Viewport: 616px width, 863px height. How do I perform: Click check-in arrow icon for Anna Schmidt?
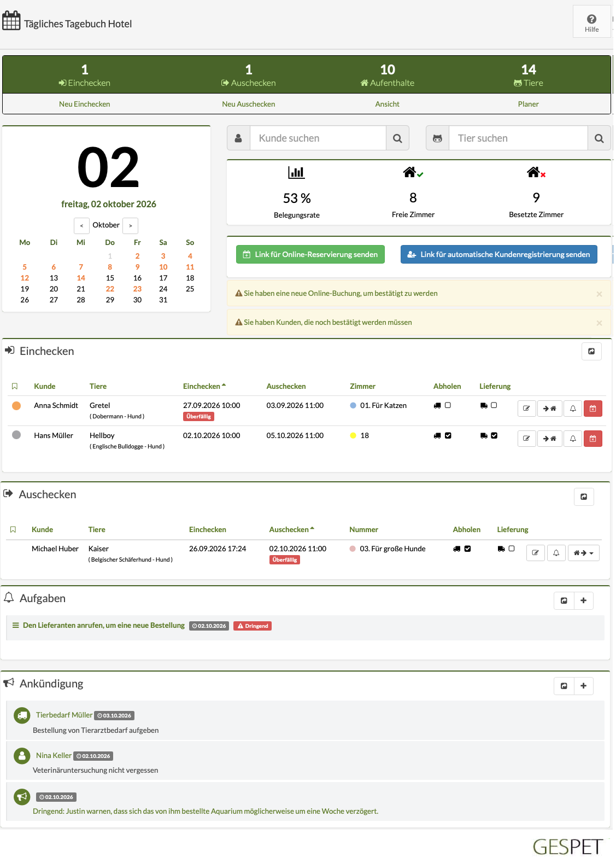tap(549, 409)
